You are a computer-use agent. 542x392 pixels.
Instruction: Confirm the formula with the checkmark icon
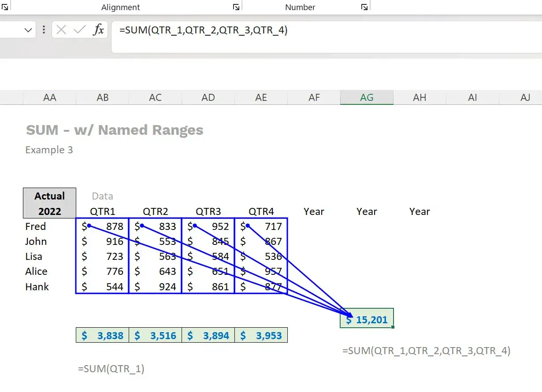coord(80,30)
